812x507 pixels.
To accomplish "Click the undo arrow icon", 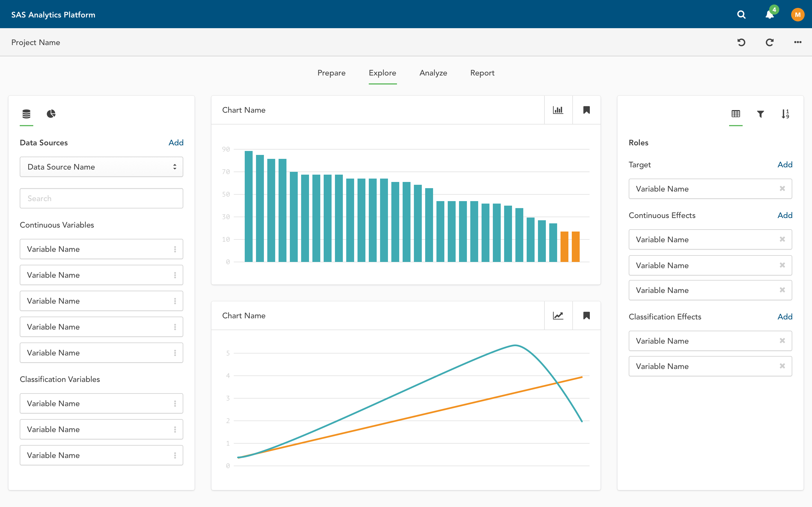I will [x=741, y=42].
